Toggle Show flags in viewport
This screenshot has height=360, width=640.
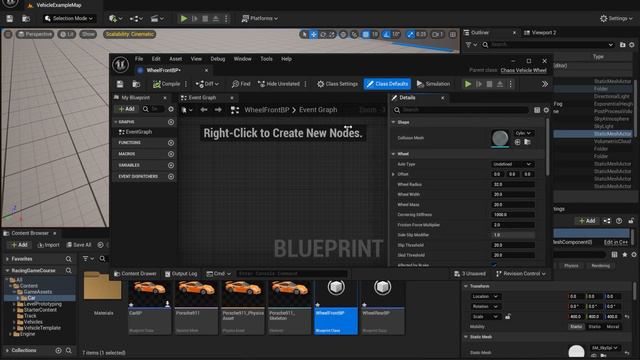click(x=88, y=34)
